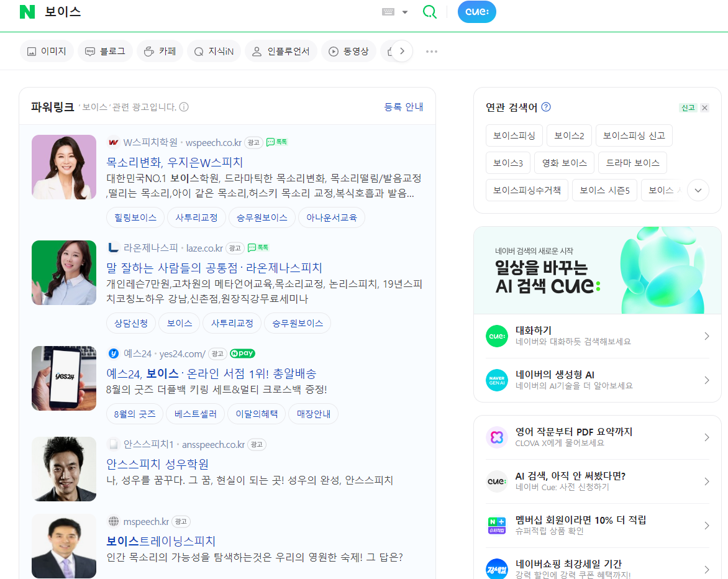The width and height of the screenshot is (728, 579).
Task: Open 예스24, 보이스 온라인 서점 ad title
Action: coord(211,373)
